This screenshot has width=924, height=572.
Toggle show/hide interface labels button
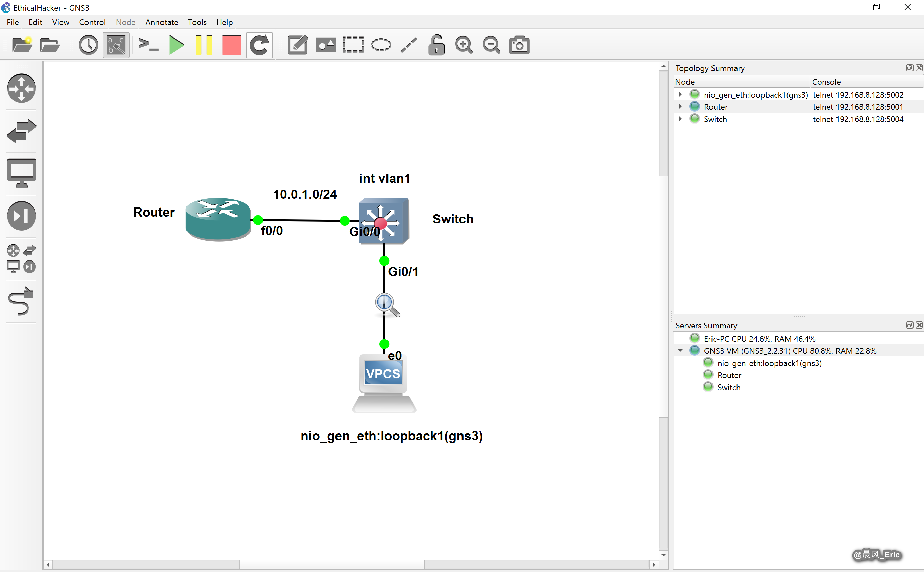click(x=116, y=45)
